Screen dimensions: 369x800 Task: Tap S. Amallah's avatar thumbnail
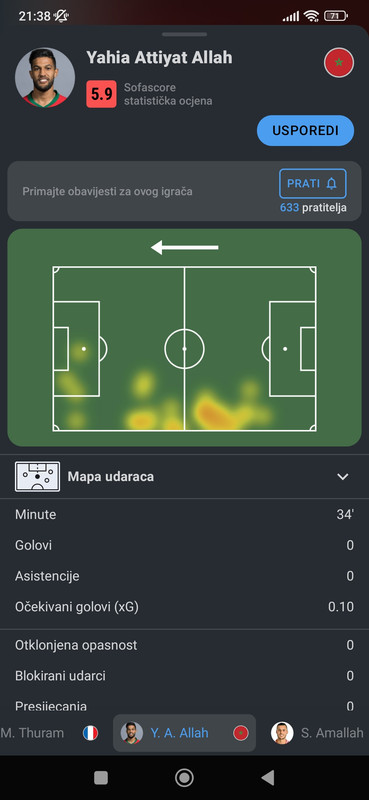click(282, 733)
